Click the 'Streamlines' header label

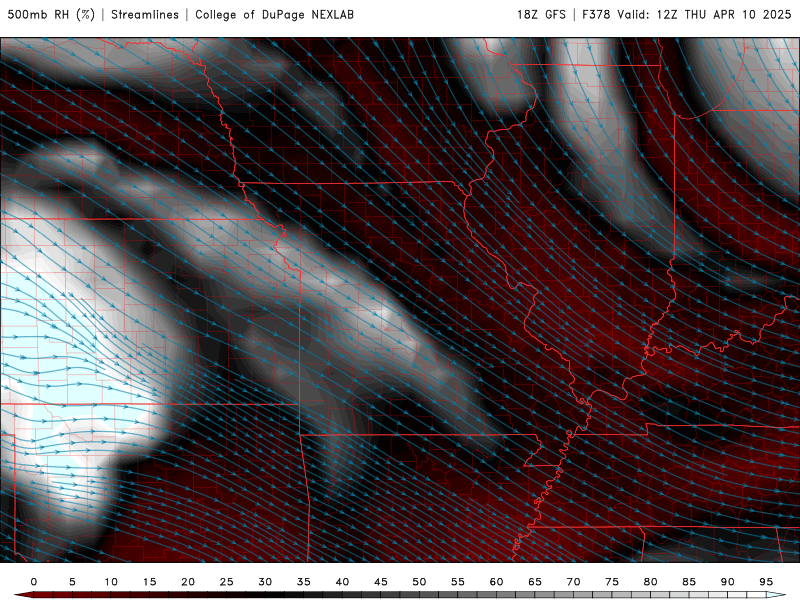pyautogui.click(x=145, y=15)
